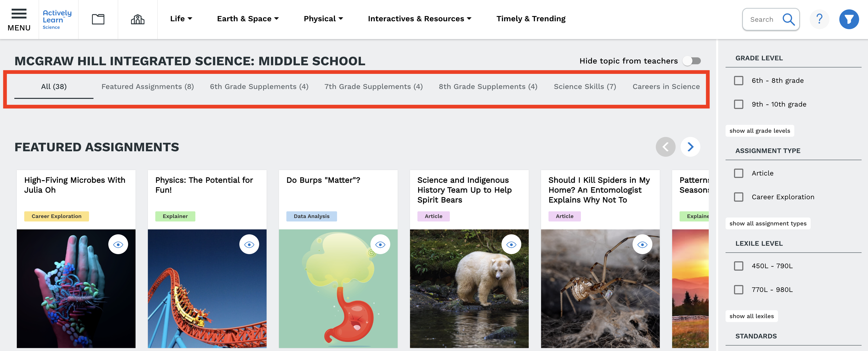
Task: Preview High-Fiving Microbes card with eye icon
Action: [118, 244]
